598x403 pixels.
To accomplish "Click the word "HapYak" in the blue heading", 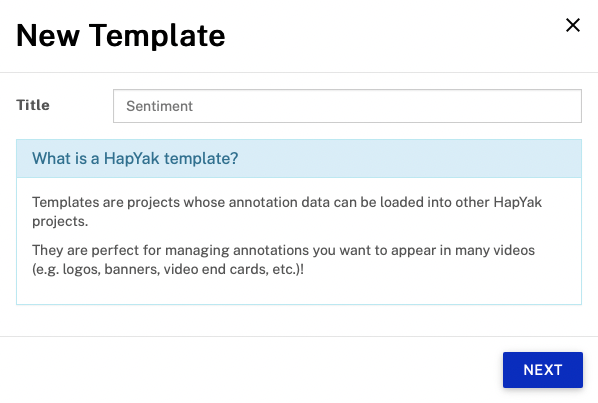I will click(132, 158).
